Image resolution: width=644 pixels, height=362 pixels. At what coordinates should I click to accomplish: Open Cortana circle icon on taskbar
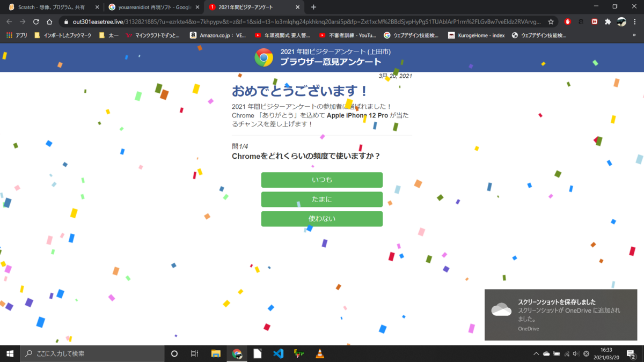[174, 353]
